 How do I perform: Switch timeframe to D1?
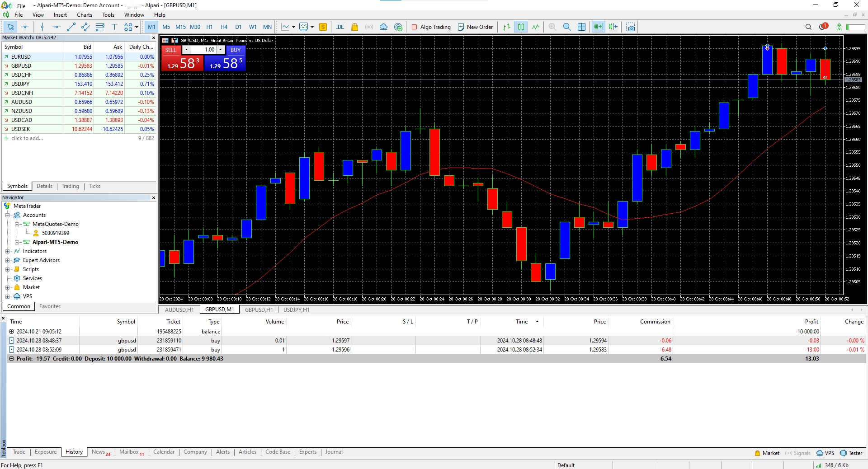pyautogui.click(x=238, y=27)
